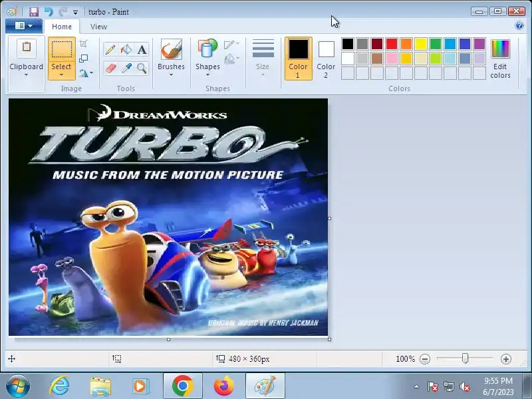Select the Text tool
Image resolution: width=532 pixels, height=399 pixels.
(142, 49)
